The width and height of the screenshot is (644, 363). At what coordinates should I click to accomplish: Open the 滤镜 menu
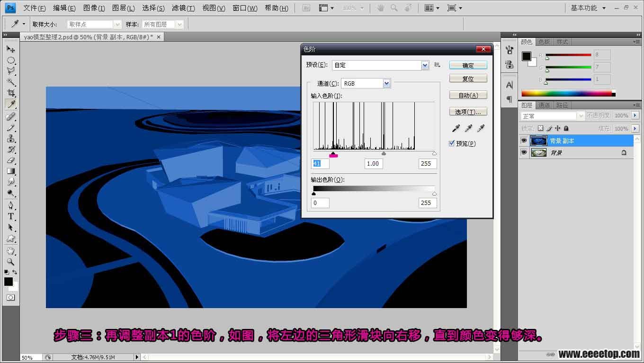tap(183, 8)
